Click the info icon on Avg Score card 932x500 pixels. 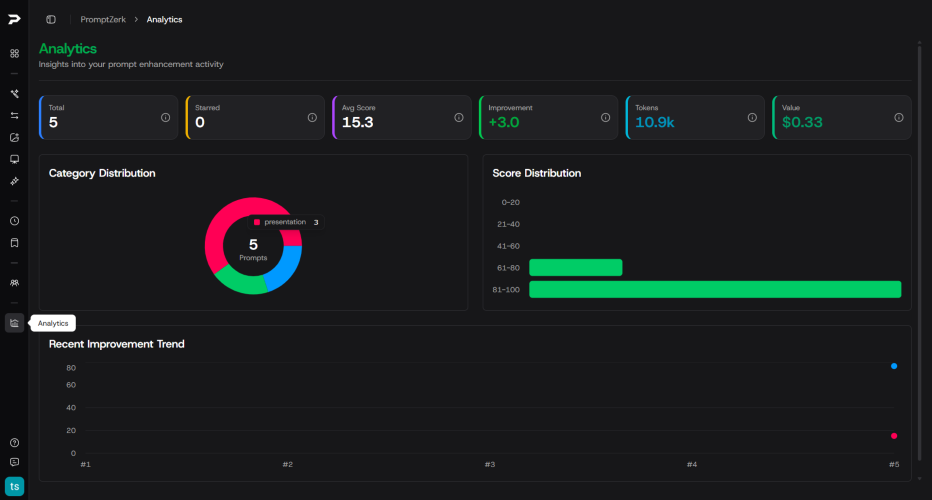pyautogui.click(x=459, y=117)
